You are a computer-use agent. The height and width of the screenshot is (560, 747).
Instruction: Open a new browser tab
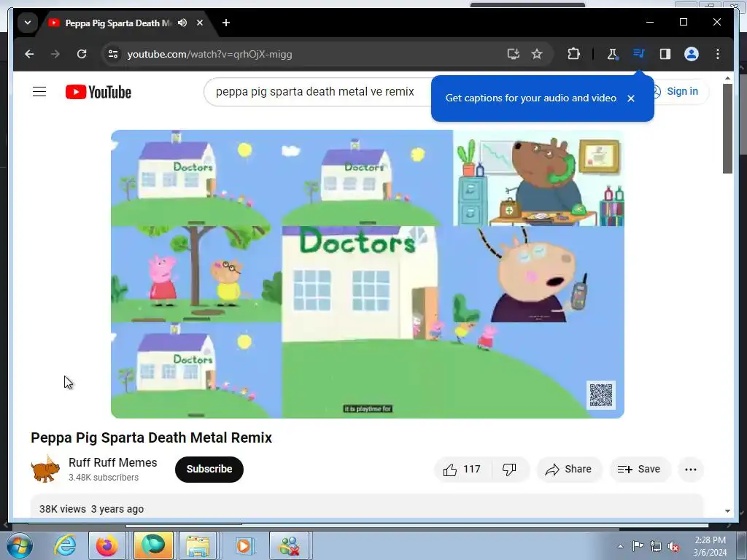click(x=226, y=23)
